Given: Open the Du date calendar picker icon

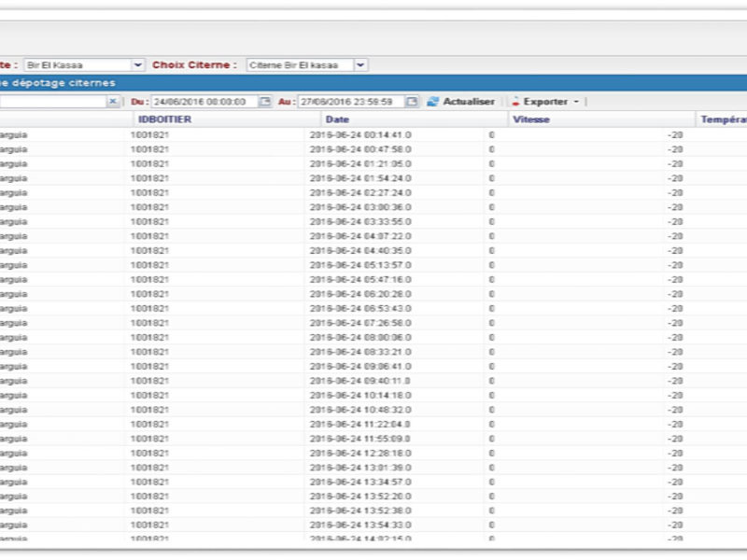Looking at the screenshot, I should click(265, 102).
